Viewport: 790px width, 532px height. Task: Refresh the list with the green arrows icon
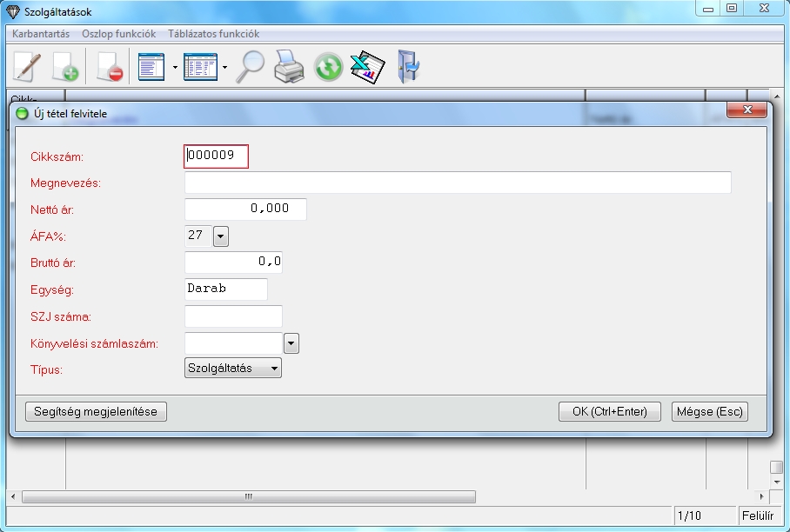328,67
